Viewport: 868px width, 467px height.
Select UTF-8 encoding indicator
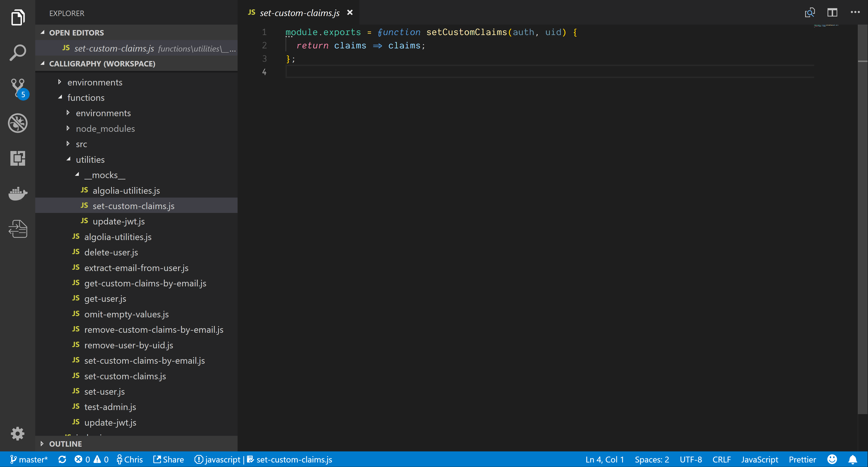coord(690,459)
